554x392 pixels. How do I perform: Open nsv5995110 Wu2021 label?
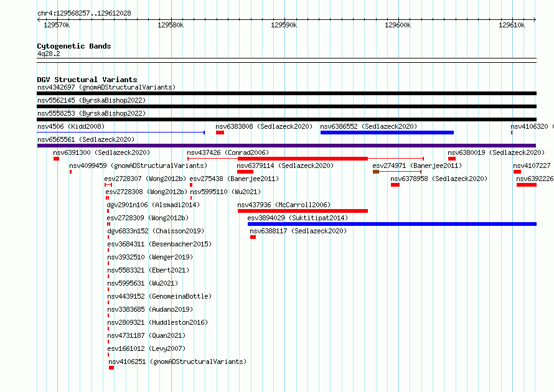[x=225, y=192]
